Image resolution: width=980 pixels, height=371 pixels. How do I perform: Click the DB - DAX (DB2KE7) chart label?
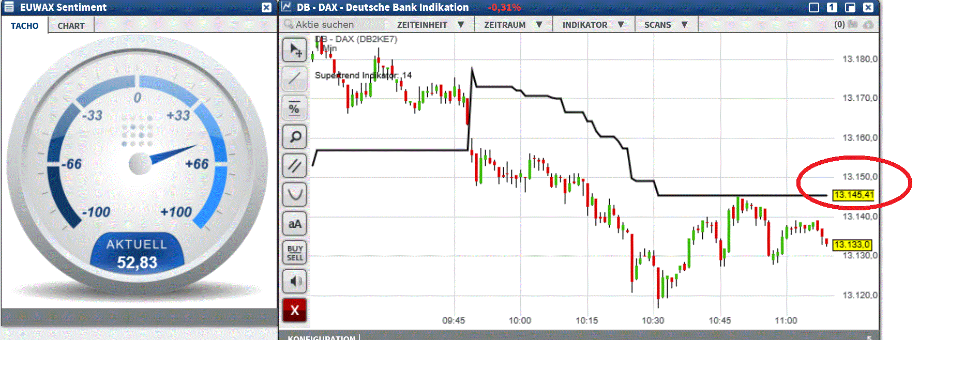click(x=356, y=39)
